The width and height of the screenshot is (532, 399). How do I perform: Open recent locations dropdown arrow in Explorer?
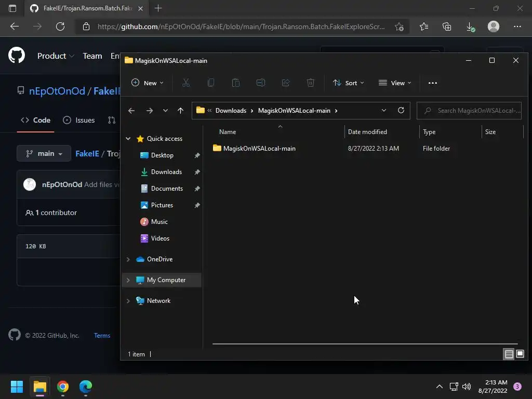click(x=165, y=111)
